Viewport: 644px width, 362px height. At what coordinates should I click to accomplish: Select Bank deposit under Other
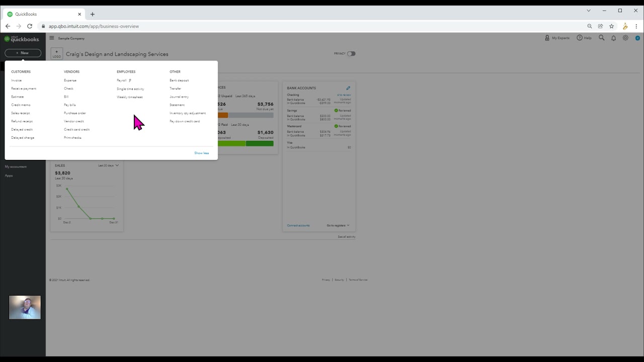pos(179,80)
